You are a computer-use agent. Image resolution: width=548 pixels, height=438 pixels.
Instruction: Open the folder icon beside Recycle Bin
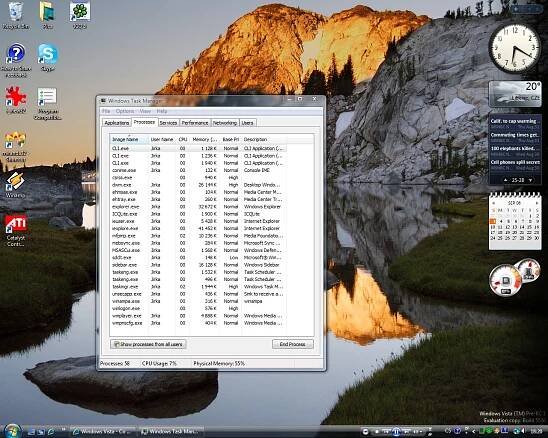47,15
